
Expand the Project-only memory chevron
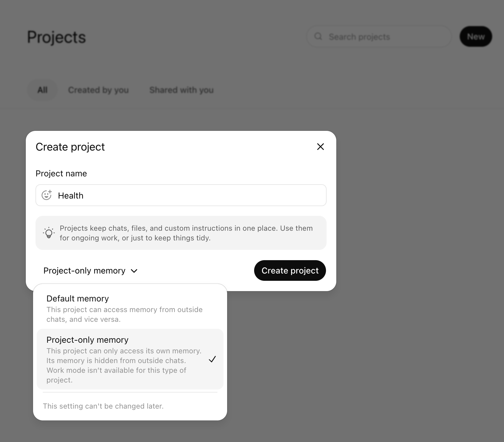coord(134,271)
